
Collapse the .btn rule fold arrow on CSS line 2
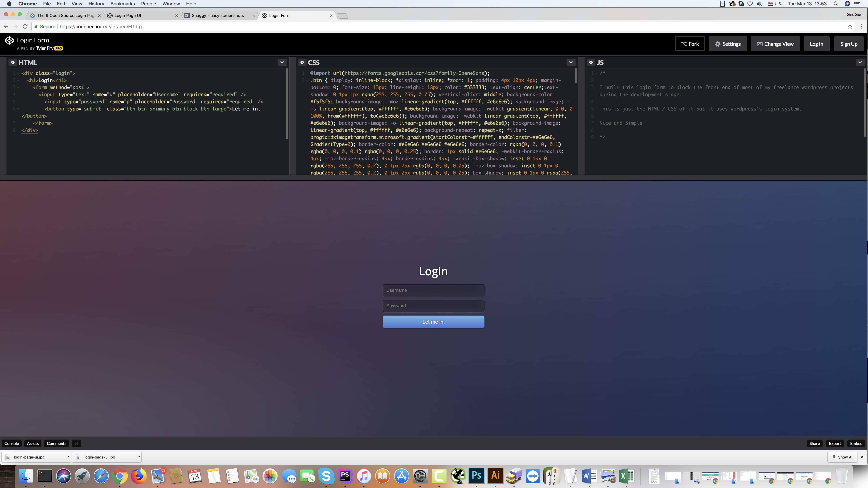coord(307,80)
